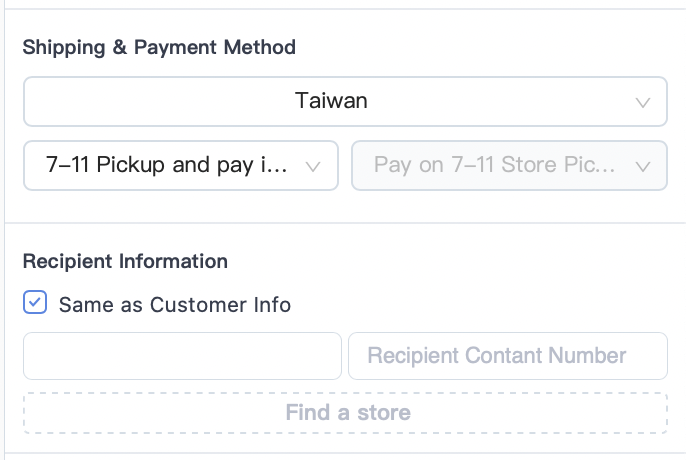The image size is (686, 460).
Task: Click the chevron beside 7-11 Pickup option
Action: 313,167
